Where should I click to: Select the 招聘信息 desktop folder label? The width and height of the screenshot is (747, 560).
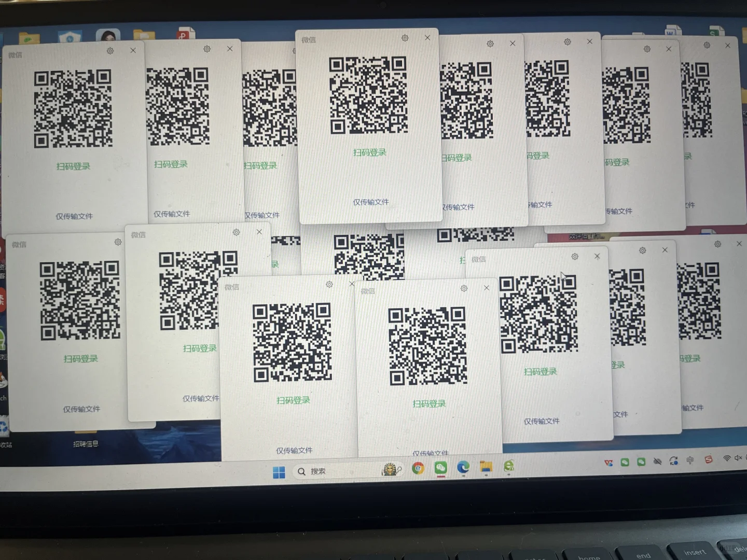tap(86, 444)
